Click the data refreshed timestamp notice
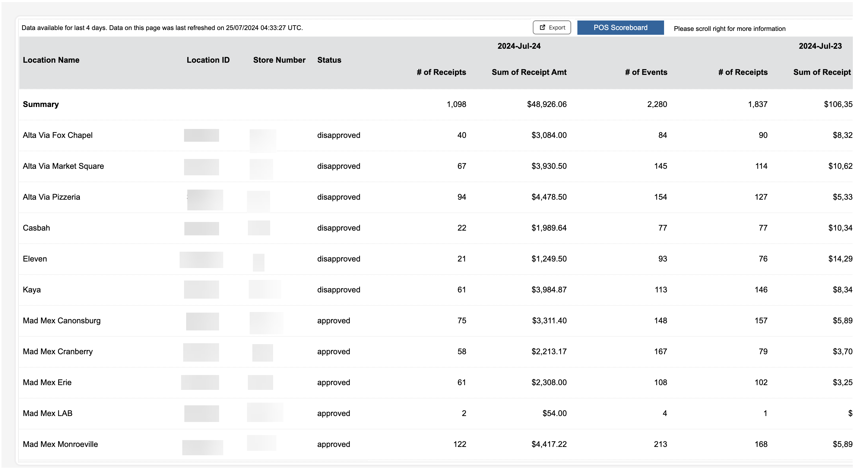The image size is (868, 471). (x=162, y=28)
